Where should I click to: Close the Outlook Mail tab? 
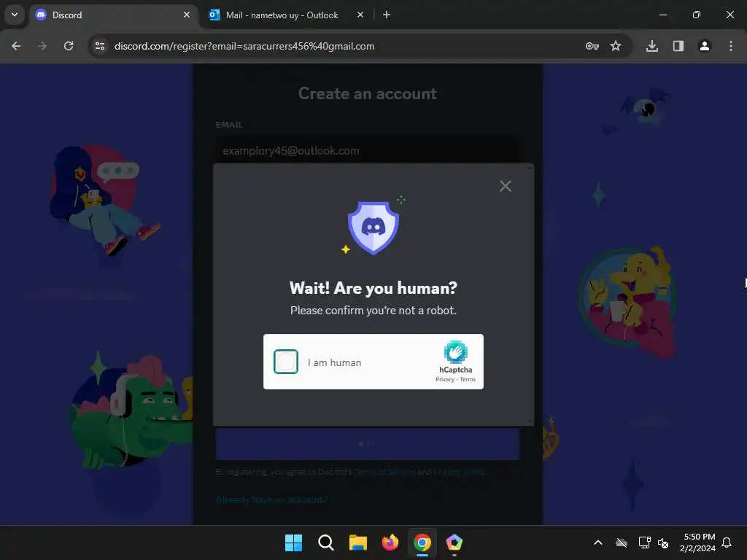click(x=360, y=15)
